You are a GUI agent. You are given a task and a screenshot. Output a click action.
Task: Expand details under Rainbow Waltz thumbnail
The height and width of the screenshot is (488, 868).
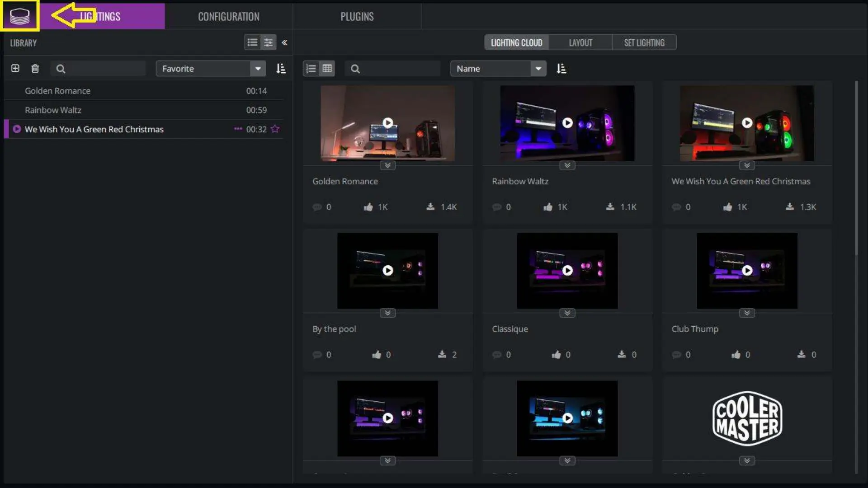[x=567, y=165]
